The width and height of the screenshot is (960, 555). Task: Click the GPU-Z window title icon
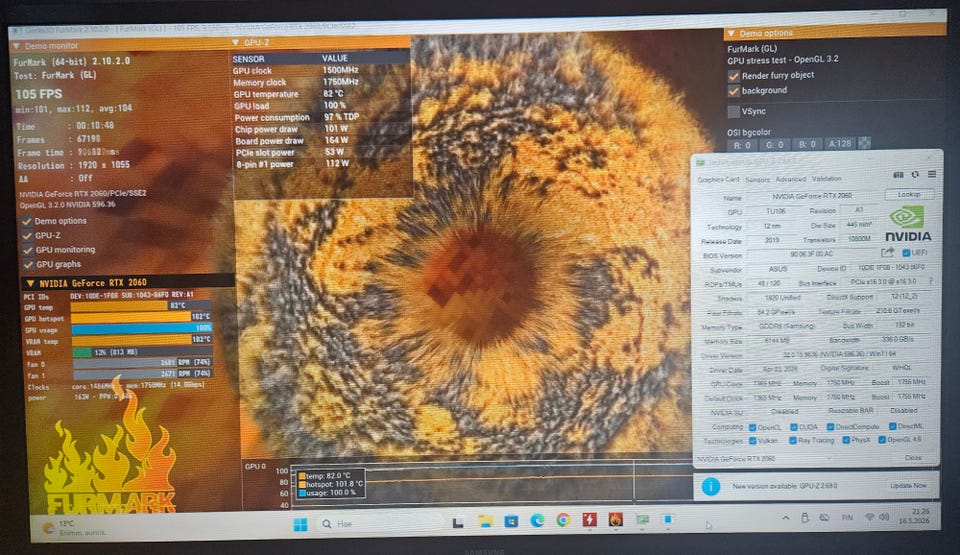pyautogui.click(x=700, y=163)
